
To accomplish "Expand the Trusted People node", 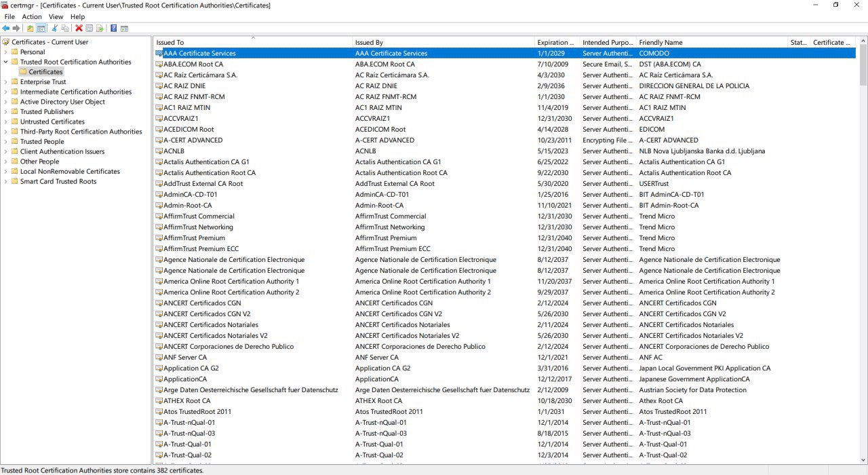I will (6, 142).
